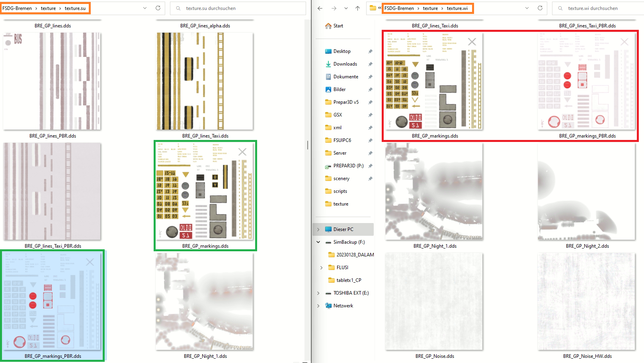Viewport: 644px width, 363px height.
Task: Select Netzwerk in the navigation pane
Action: click(x=343, y=306)
